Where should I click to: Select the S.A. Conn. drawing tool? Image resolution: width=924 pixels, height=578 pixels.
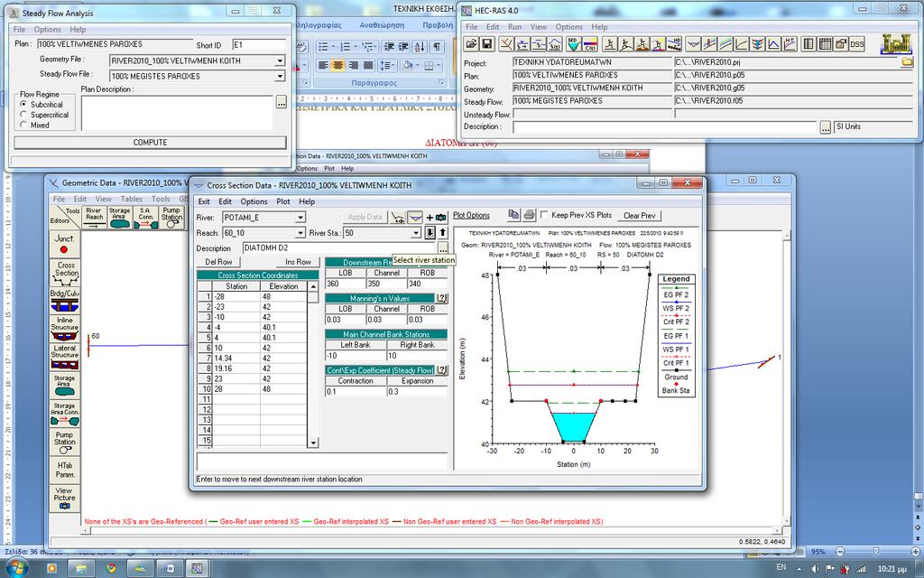145,217
